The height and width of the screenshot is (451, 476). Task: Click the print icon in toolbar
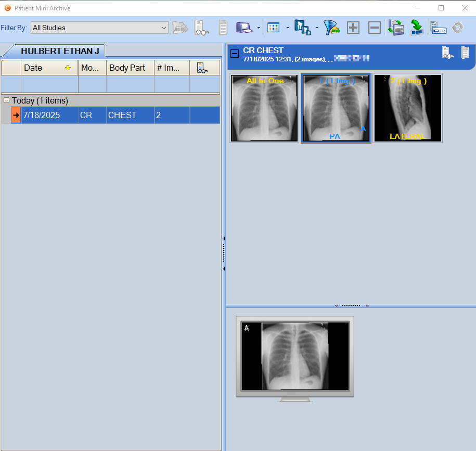tap(244, 28)
